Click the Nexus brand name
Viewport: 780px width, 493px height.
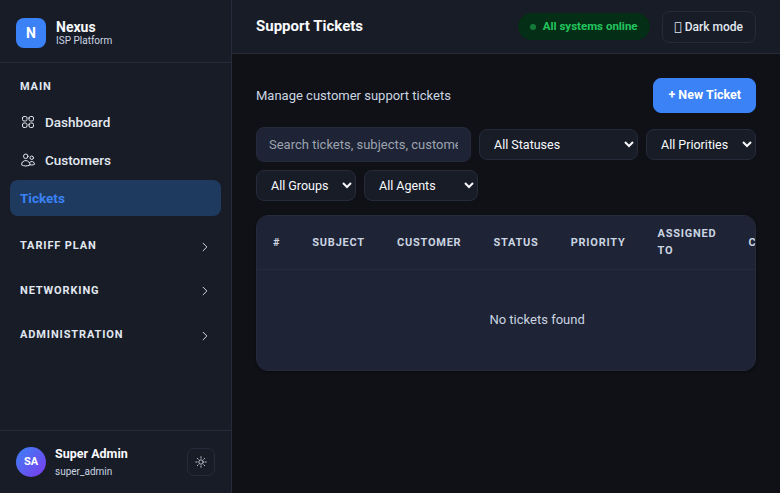(76, 27)
